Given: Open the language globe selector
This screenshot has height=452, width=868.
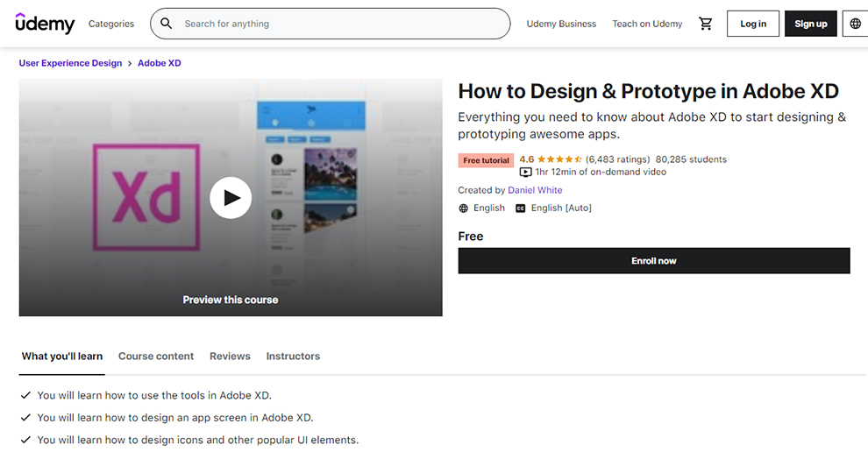Looking at the screenshot, I should pyautogui.click(x=855, y=24).
